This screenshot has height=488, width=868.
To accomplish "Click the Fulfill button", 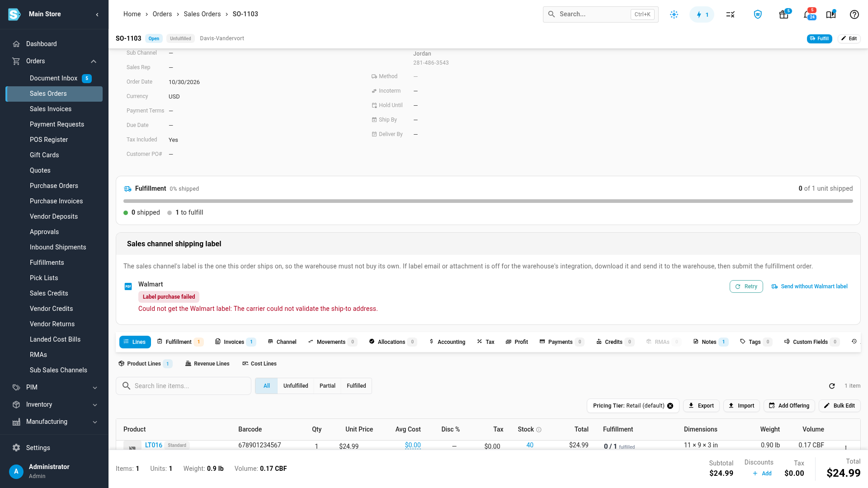I will [x=819, y=38].
